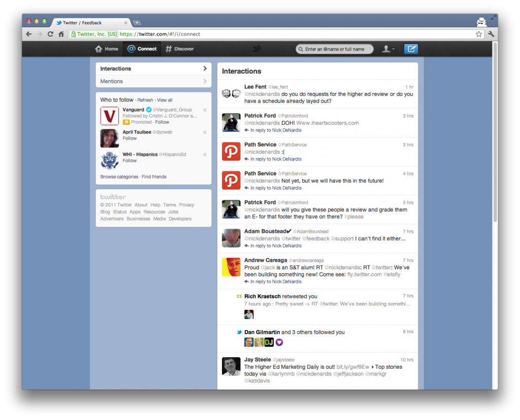Viewport: 520px width, 420px height.
Task: Click the incognito spy icon
Action: pyautogui.click(x=481, y=22)
